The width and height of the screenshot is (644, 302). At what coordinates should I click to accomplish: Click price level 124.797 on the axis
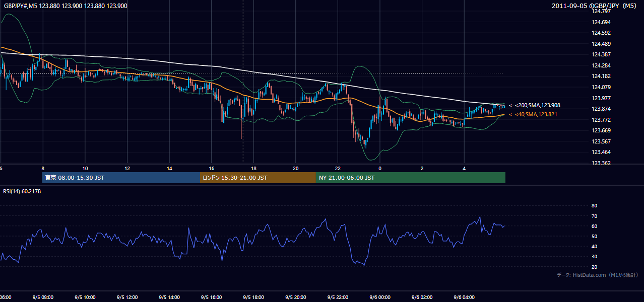[x=601, y=11]
